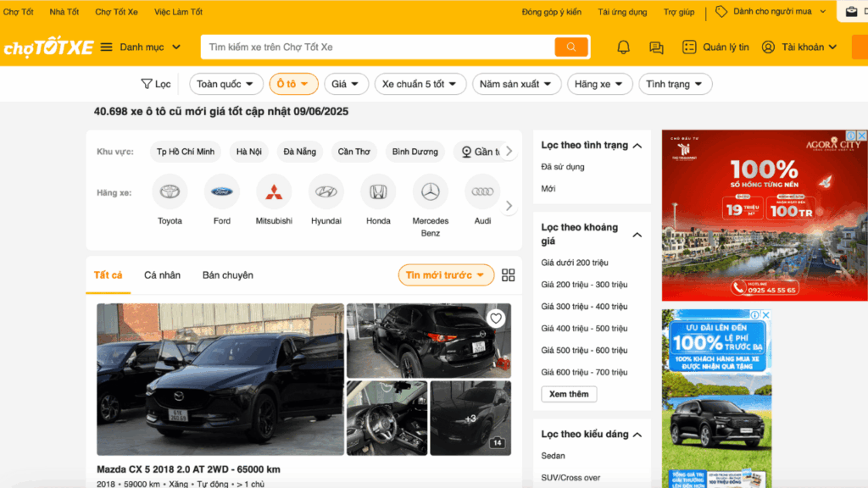868x488 pixels.
Task: Click the Lọc filter funnel icon
Action: click(147, 84)
